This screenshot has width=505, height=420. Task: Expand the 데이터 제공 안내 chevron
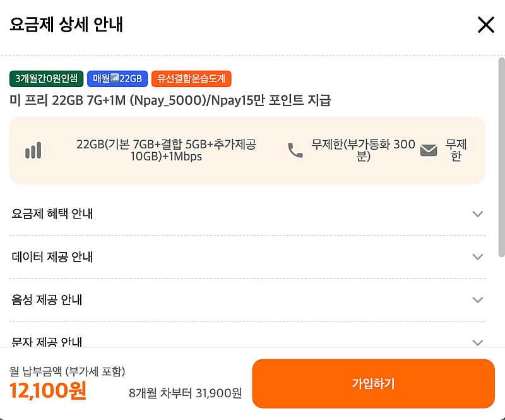tap(478, 257)
